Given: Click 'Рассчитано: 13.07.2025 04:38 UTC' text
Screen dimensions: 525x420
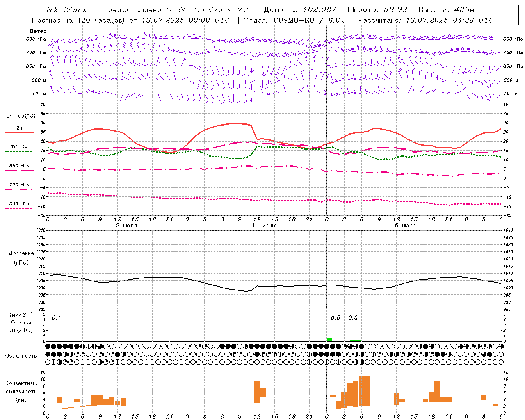Looking at the screenshot, I should point(426,20).
